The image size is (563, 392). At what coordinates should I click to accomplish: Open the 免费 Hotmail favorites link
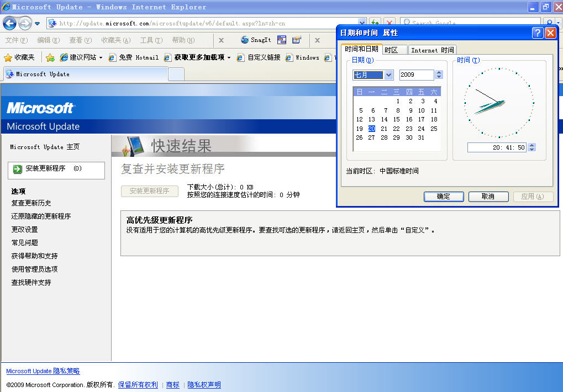[133, 57]
